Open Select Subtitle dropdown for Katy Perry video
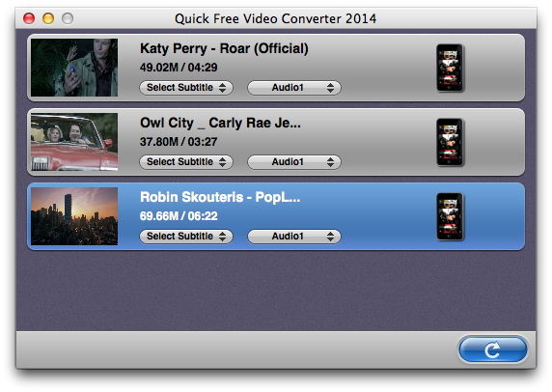The height and width of the screenshot is (392, 552). pyautogui.click(x=186, y=87)
